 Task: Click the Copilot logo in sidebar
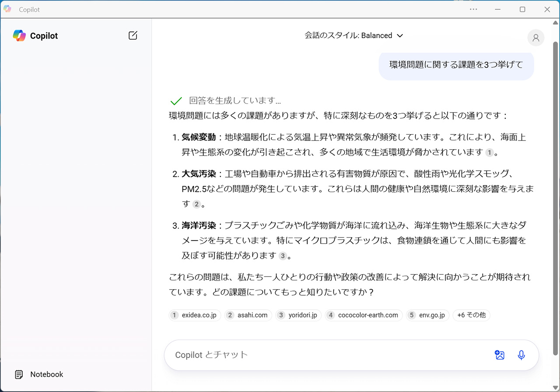(19, 36)
